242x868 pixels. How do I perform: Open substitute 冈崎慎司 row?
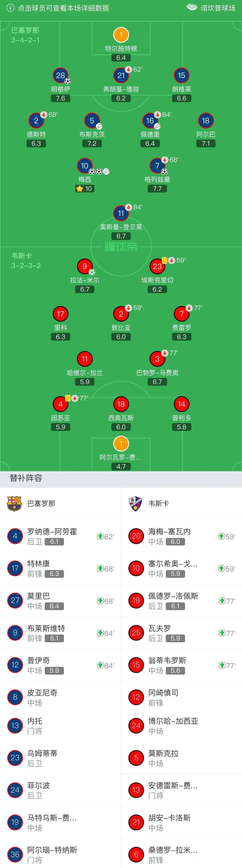(182, 698)
